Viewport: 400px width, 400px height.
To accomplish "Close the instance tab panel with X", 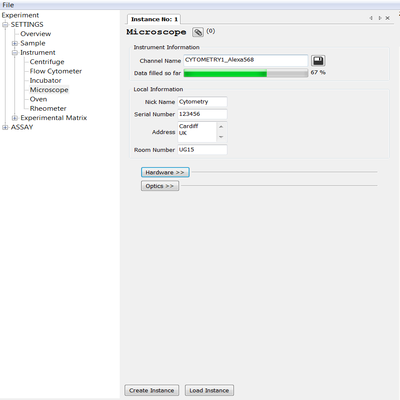I will [388, 18].
